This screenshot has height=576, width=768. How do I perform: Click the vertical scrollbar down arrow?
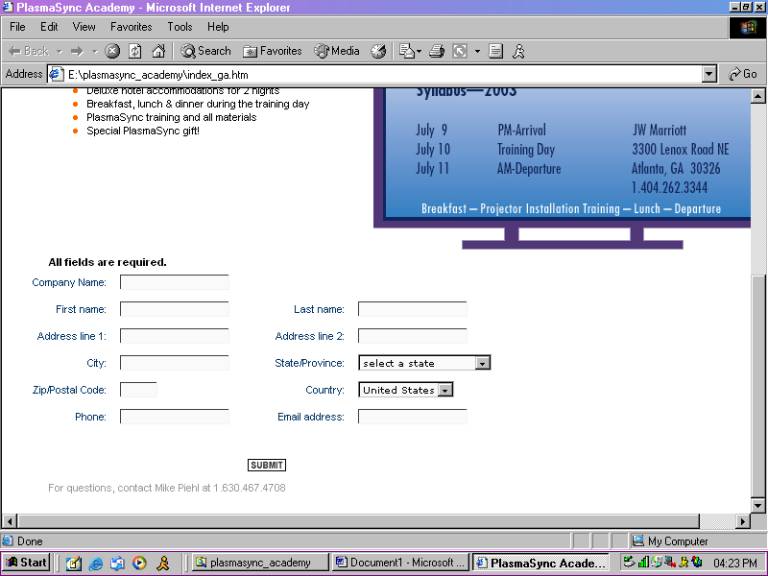tap(758, 505)
